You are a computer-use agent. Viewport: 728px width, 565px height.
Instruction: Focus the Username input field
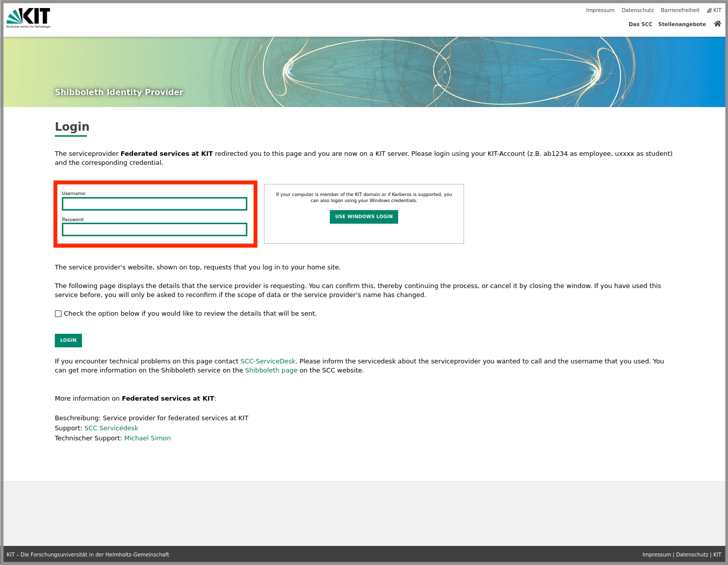click(x=154, y=204)
